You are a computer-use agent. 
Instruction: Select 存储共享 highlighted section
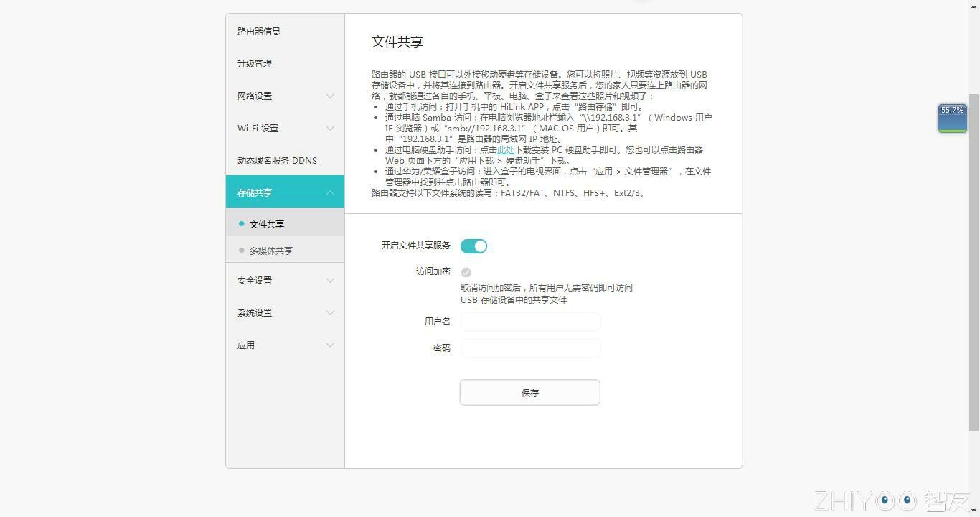point(285,192)
